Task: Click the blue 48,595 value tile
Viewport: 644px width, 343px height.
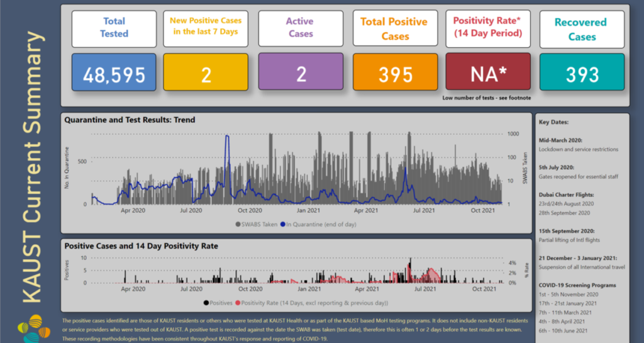Action: 114,75
